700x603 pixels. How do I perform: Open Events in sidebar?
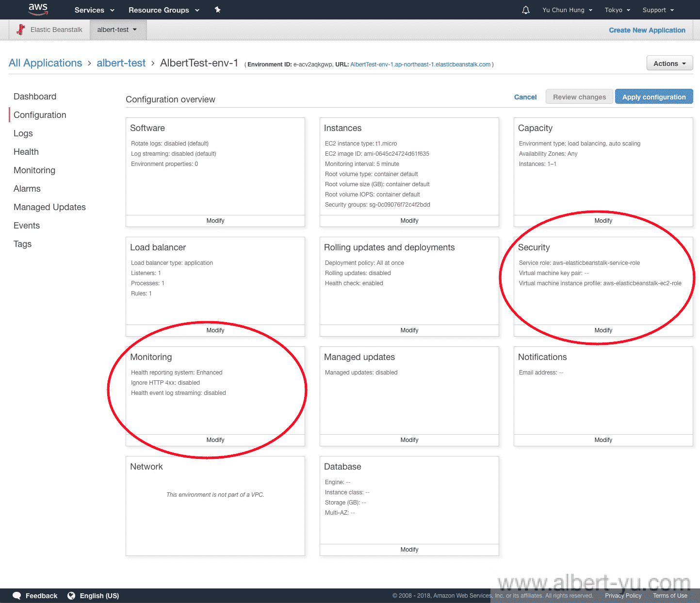[x=27, y=226]
